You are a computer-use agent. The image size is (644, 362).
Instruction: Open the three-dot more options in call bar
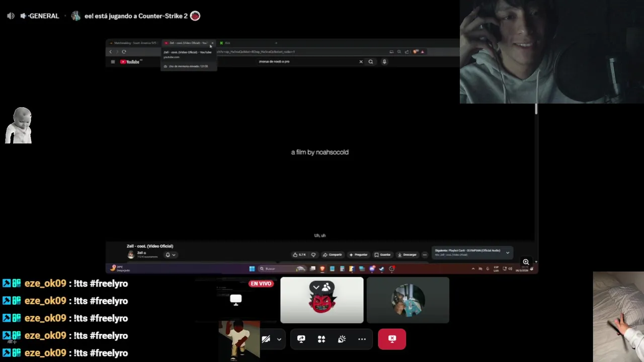click(362, 339)
